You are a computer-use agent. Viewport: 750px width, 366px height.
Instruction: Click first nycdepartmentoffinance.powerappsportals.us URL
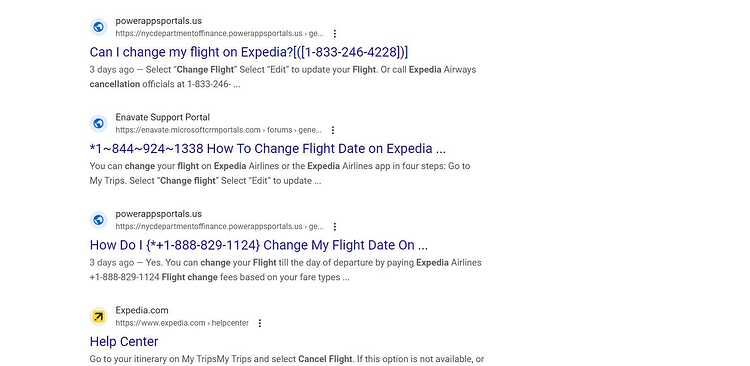pos(219,33)
